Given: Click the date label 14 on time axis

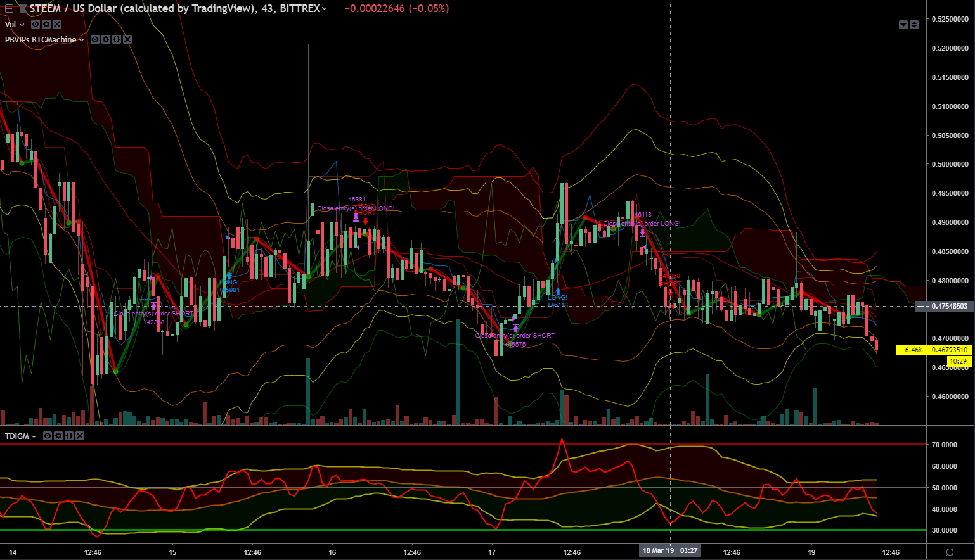Looking at the screenshot, I should point(13,552).
